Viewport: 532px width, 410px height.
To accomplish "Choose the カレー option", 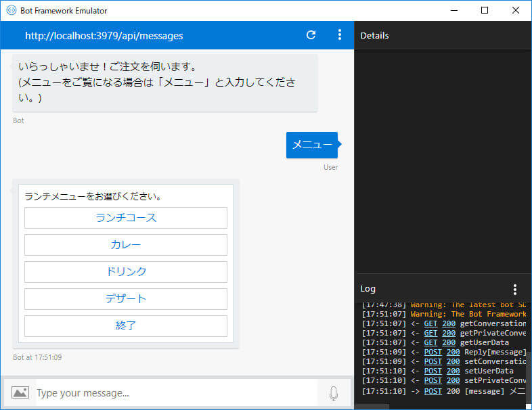I will (x=126, y=245).
